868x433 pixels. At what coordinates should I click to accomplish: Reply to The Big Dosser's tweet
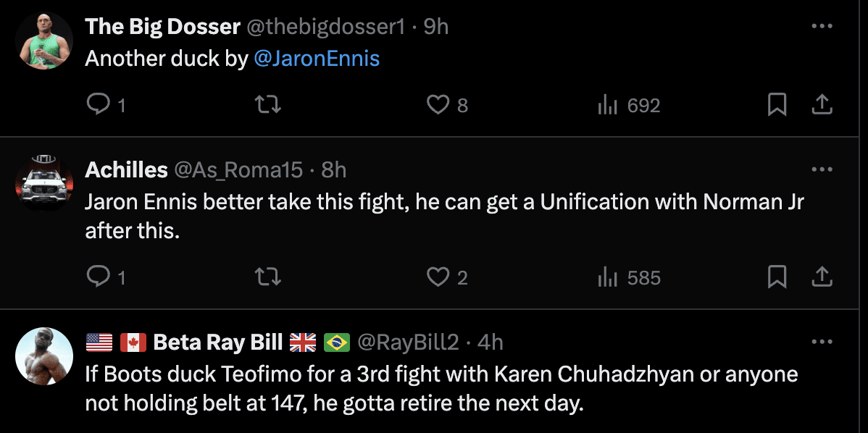(x=98, y=106)
